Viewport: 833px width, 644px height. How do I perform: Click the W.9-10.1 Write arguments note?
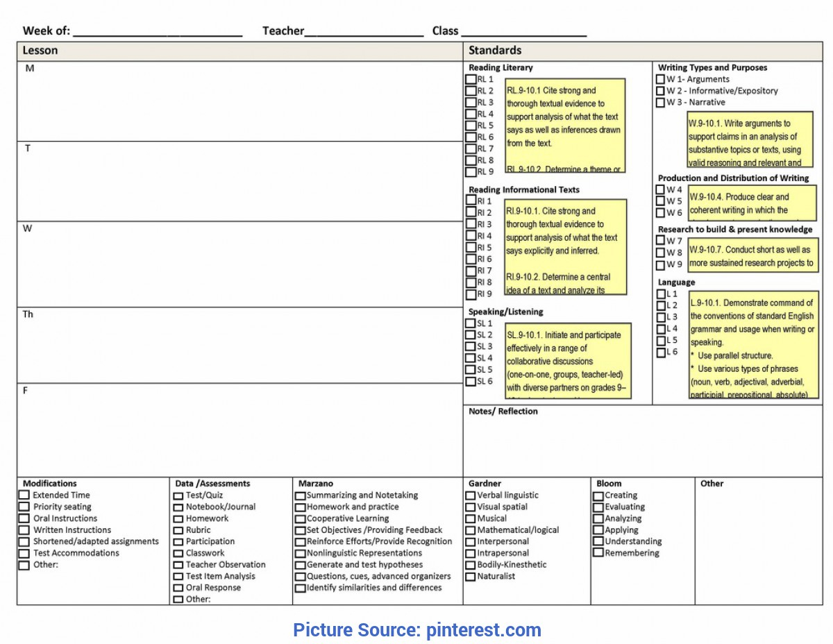(x=750, y=139)
